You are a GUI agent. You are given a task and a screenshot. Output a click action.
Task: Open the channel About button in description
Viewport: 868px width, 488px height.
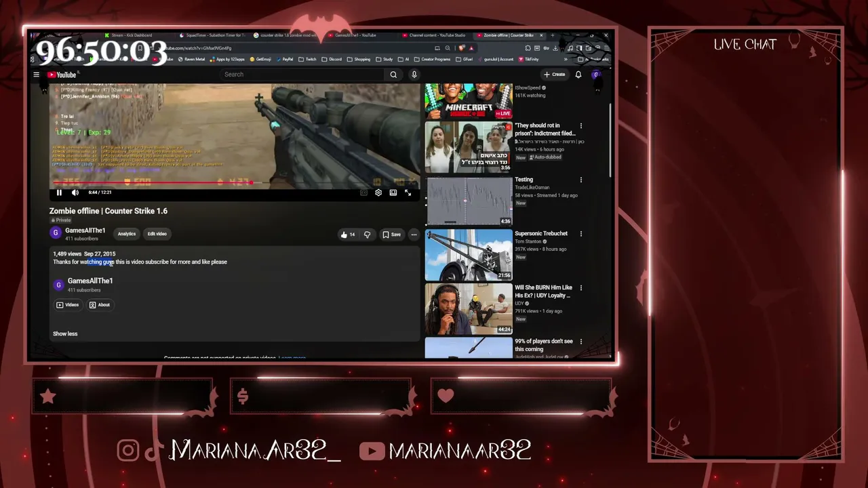tap(100, 305)
